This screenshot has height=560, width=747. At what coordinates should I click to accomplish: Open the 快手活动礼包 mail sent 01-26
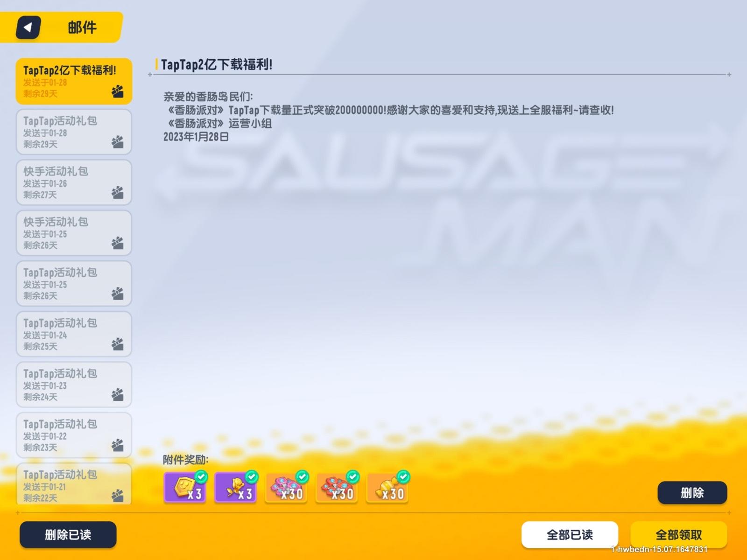pyautogui.click(x=74, y=182)
